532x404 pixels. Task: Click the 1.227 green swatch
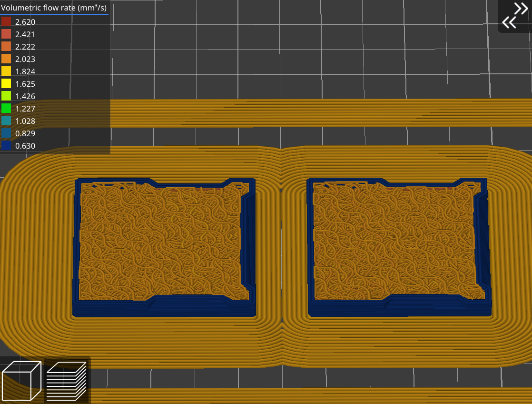(x=6, y=109)
